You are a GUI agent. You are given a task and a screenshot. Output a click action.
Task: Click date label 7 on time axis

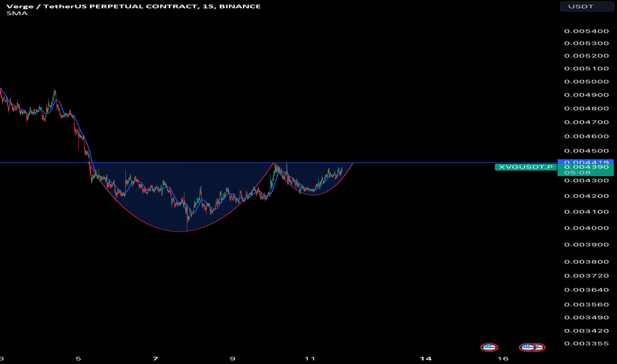click(156, 359)
